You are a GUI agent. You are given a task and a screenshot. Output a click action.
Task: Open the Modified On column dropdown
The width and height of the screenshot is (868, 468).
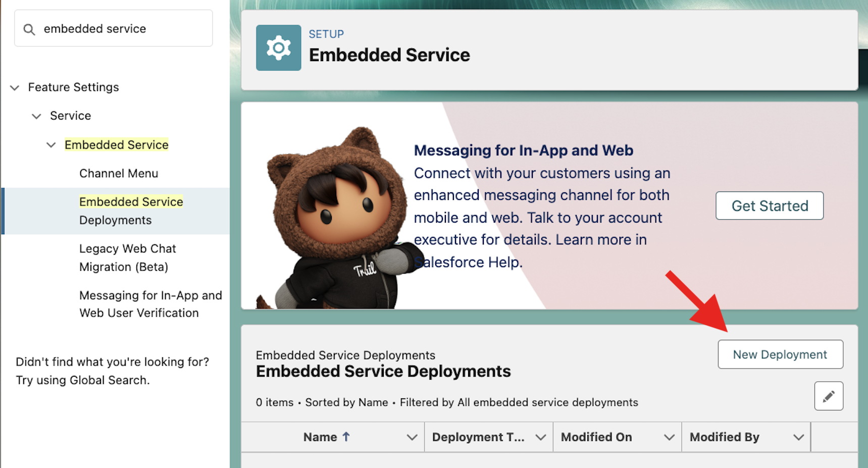[669, 437]
